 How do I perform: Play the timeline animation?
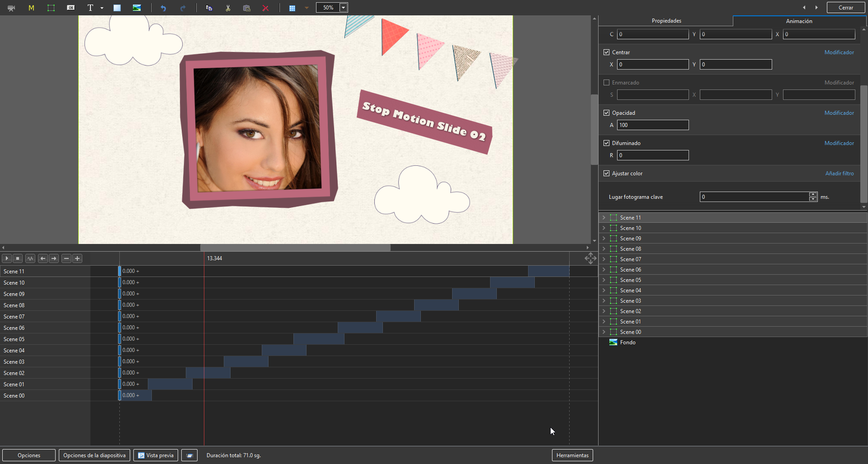[7, 258]
